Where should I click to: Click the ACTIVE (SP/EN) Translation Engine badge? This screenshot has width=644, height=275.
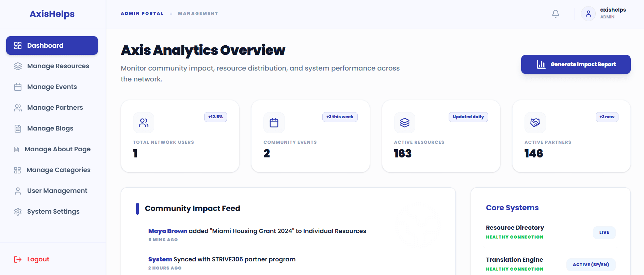591,265
